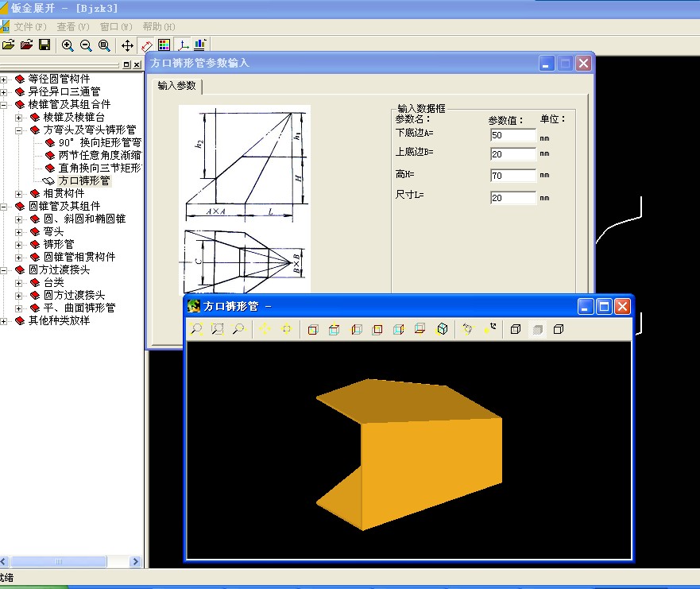700x589 pixels.
Task: Open the 查看(V) menu
Action: click(x=73, y=27)
